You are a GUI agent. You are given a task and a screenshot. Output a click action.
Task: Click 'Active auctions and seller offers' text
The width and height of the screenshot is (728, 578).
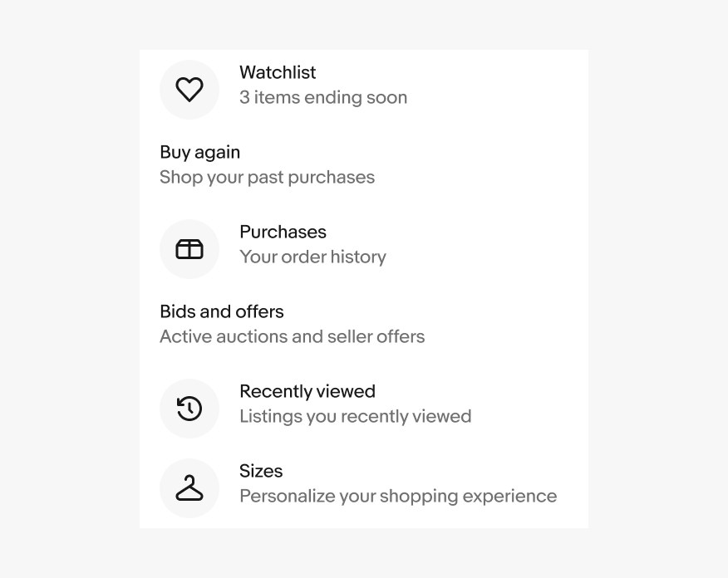[292, 337]
